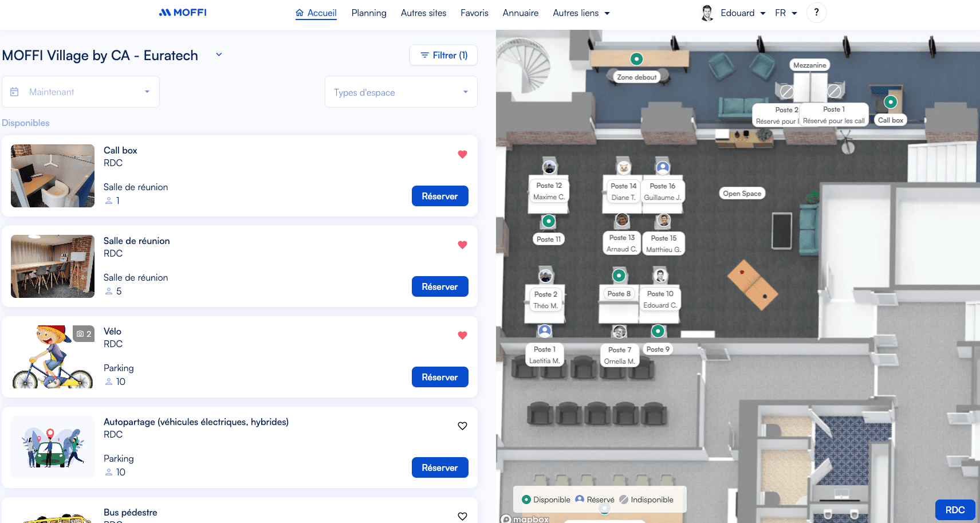Open the Types d'espace dropdown

(x=401, y=92)
